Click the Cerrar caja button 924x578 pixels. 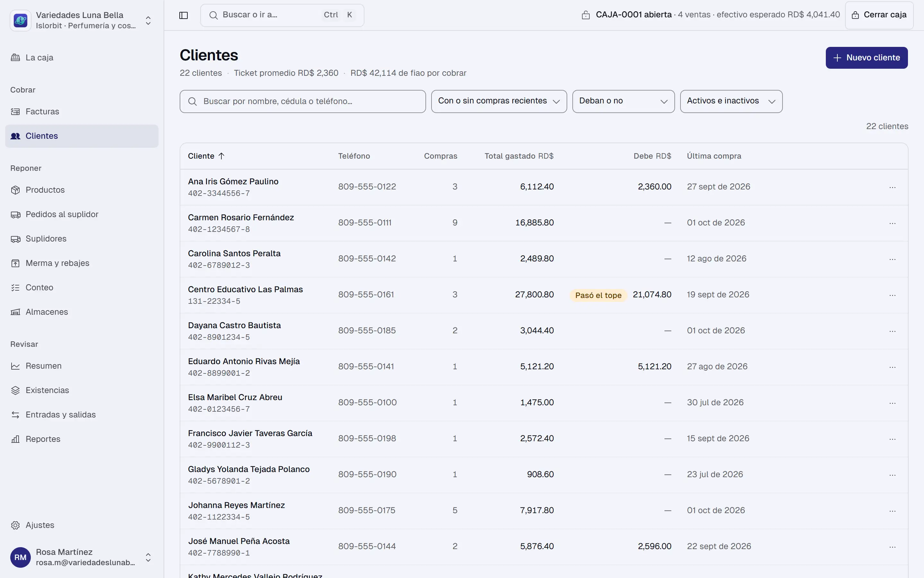tap(879, 15)
